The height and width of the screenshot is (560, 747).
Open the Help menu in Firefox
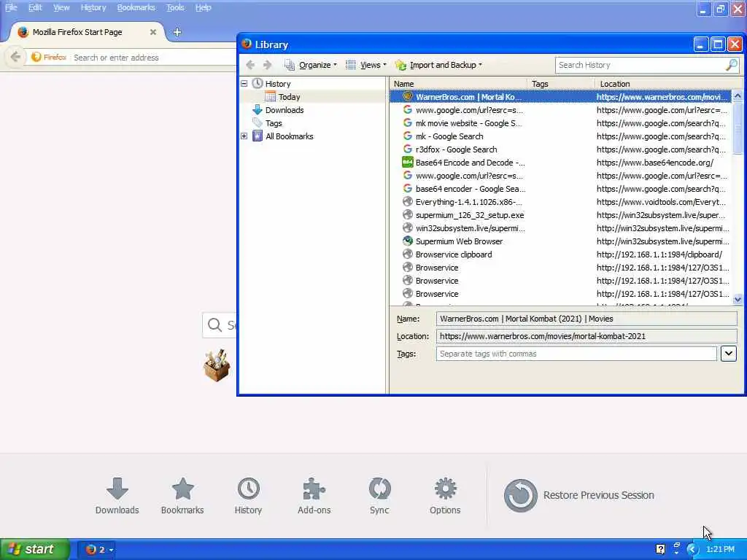[203, 7]
